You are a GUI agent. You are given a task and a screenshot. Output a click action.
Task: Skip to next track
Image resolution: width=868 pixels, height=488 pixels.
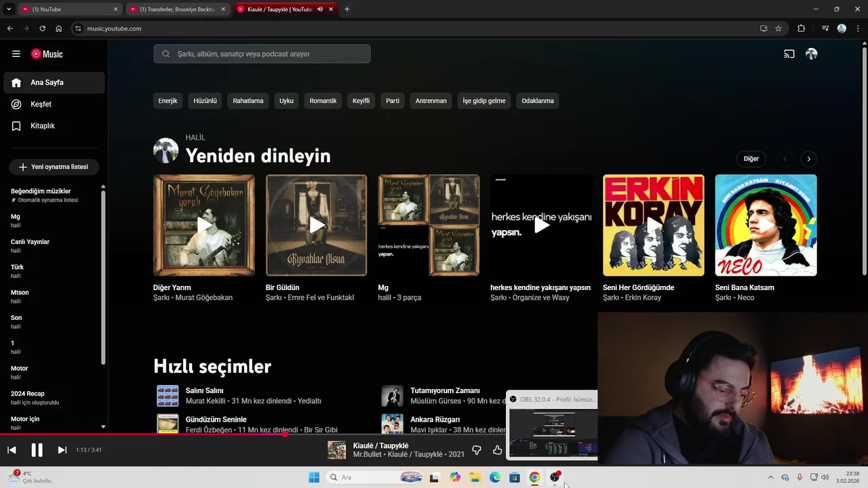pyautogui.click(x=62, y=450)
